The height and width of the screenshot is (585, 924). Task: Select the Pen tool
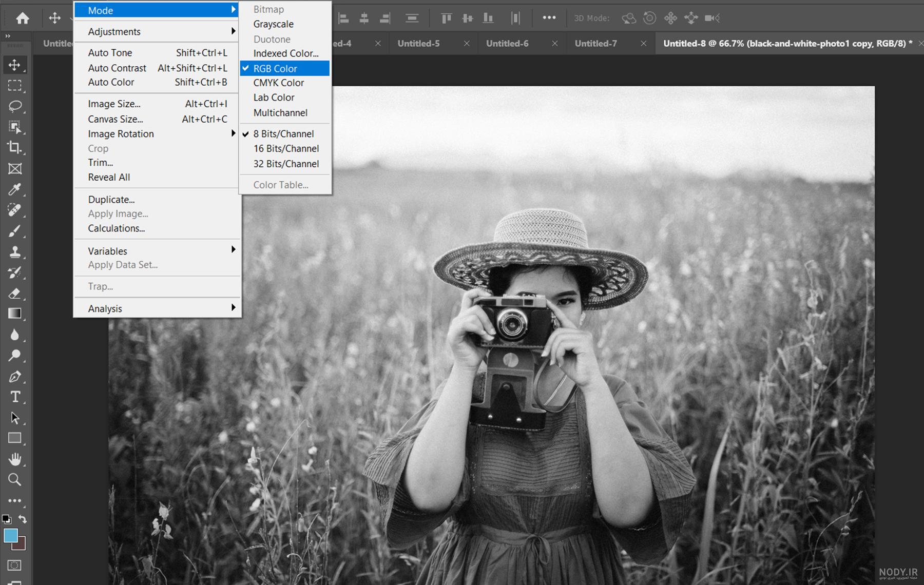[x=14, y=376]
